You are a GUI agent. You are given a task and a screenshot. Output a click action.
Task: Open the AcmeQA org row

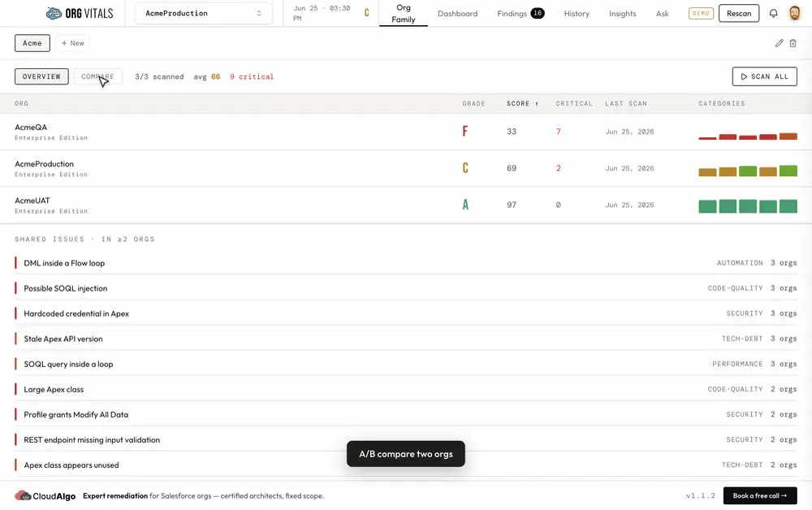406,132
